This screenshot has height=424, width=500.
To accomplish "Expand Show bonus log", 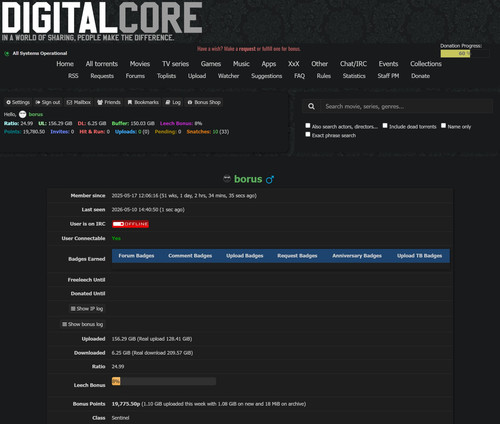I will (83, 324).
